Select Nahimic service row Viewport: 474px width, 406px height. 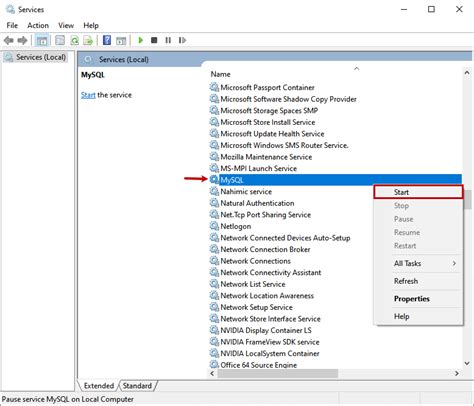246,191
